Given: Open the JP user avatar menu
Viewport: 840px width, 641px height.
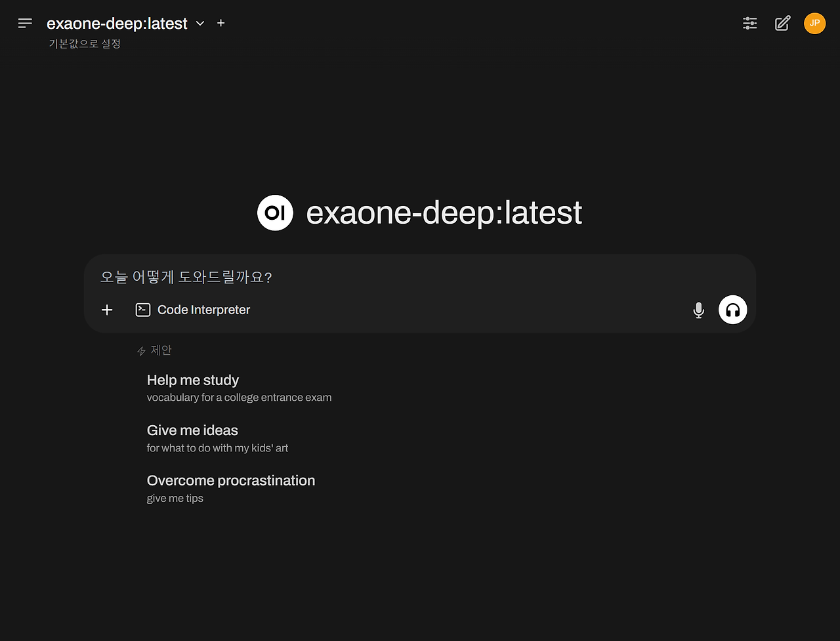Looking at the screenshot, I should (814, 23).
